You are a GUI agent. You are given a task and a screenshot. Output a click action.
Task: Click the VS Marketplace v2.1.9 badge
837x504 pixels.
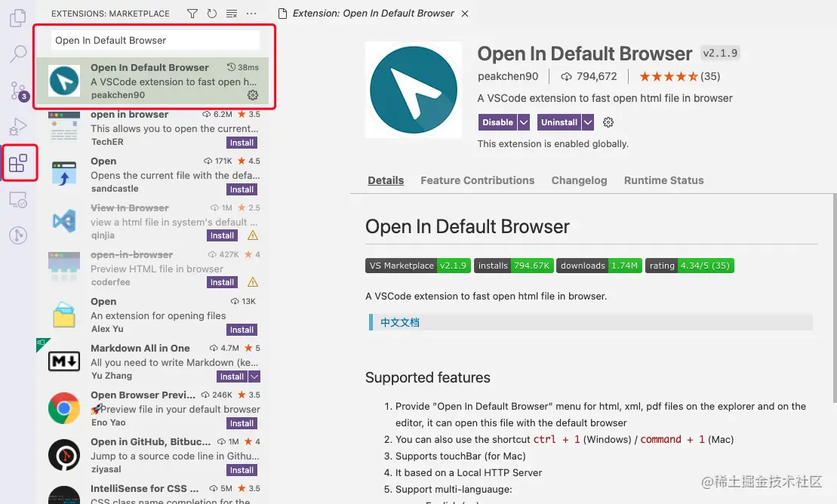(x=418, y=266)
